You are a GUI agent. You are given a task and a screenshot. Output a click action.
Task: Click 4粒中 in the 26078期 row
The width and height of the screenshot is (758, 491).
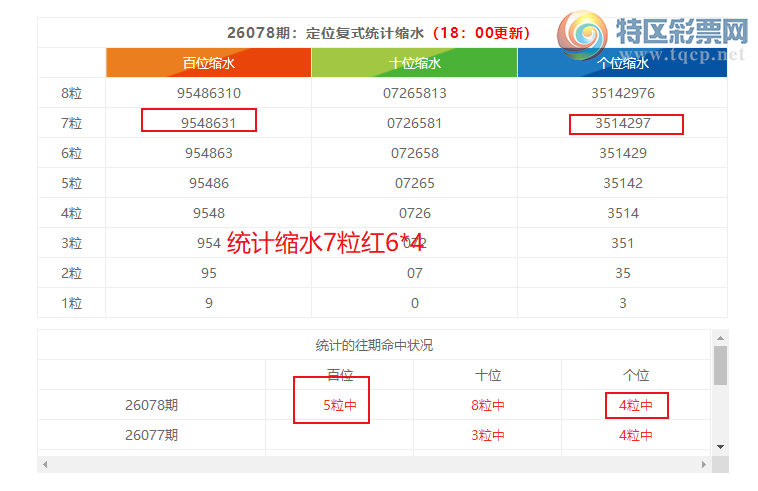point(636,405)
